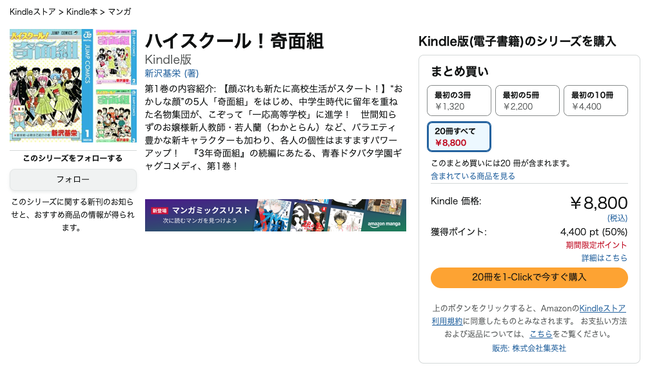Image resolution: width=650 pixels, height=370 pixels.
Task: Open the マンガ breadcrumb
Action: pyautogui.click(x=119, y=12)
